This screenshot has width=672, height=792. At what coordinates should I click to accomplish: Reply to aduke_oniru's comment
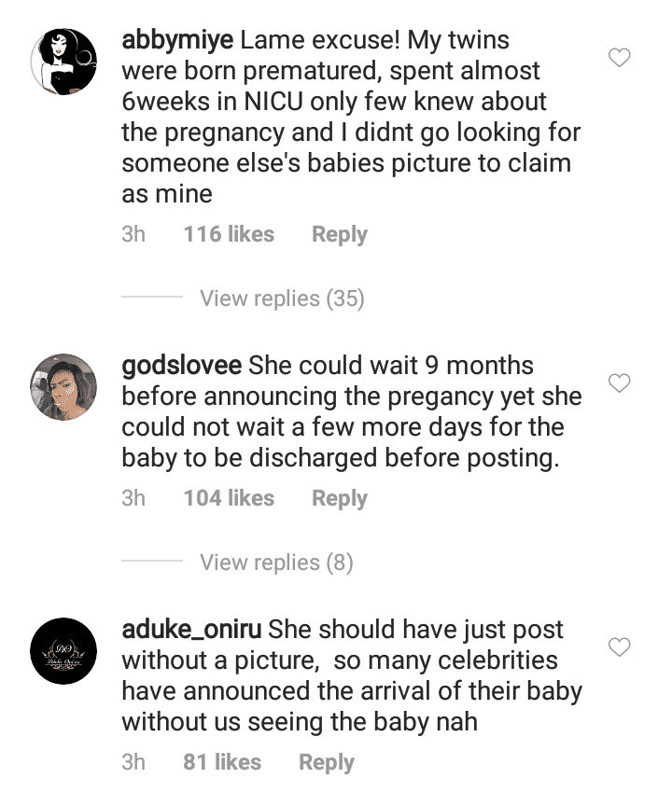click(327, 762)
